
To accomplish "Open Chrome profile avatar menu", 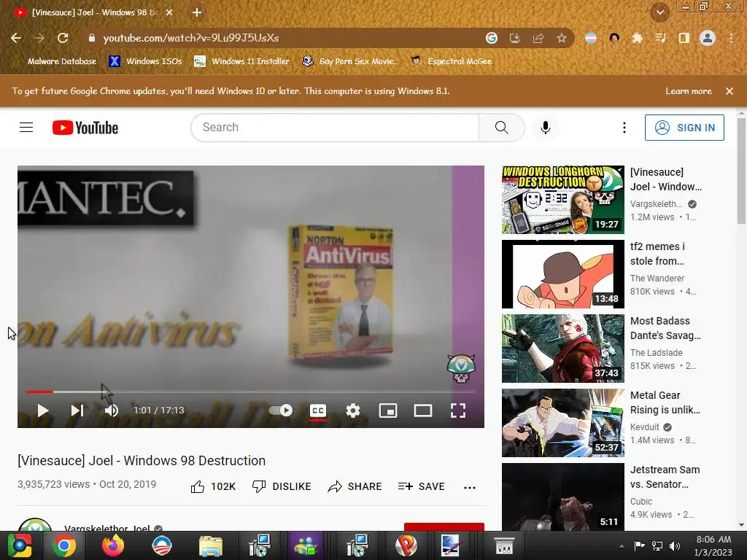I will (x=708, y=38).
